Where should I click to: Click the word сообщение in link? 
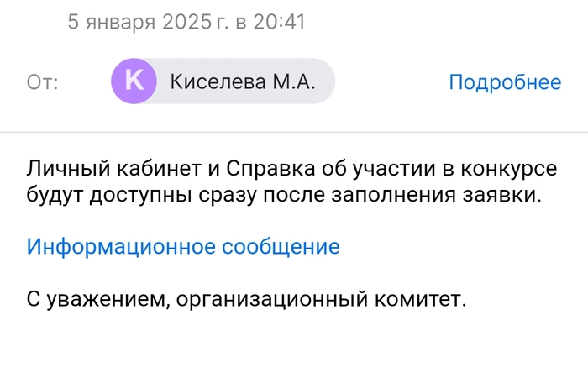(281, 247)
